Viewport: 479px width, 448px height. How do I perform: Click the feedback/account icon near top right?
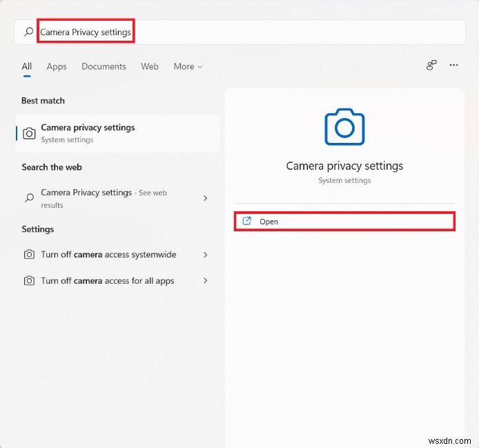click(x=431, y=65)
